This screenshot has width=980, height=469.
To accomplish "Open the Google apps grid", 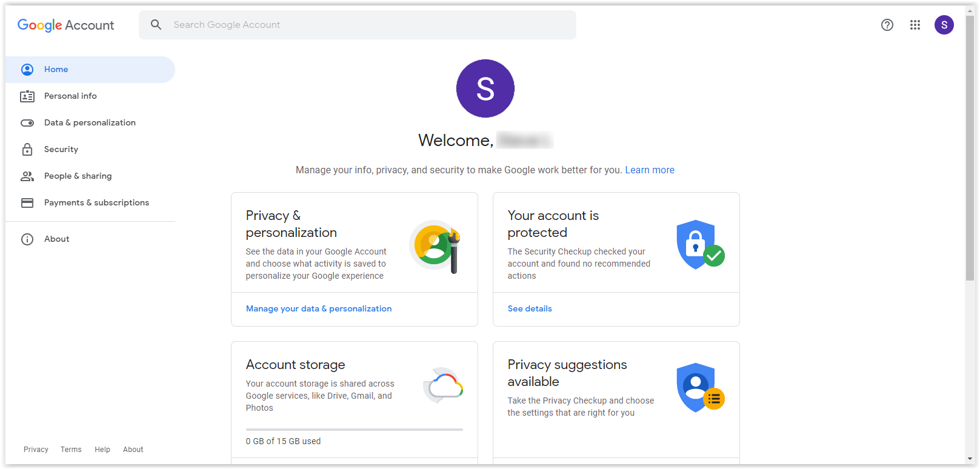I will (x=915, y=25).
